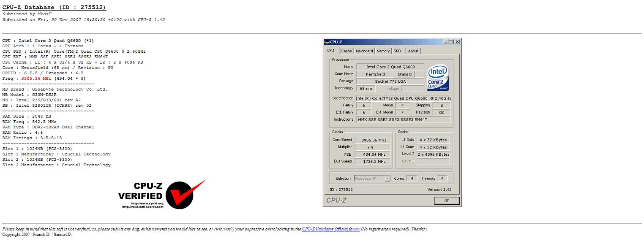Click the 'Submitted by MkosT' line
Image resolution: width=644 pixels, height=249 pixels.
(27, 14)
